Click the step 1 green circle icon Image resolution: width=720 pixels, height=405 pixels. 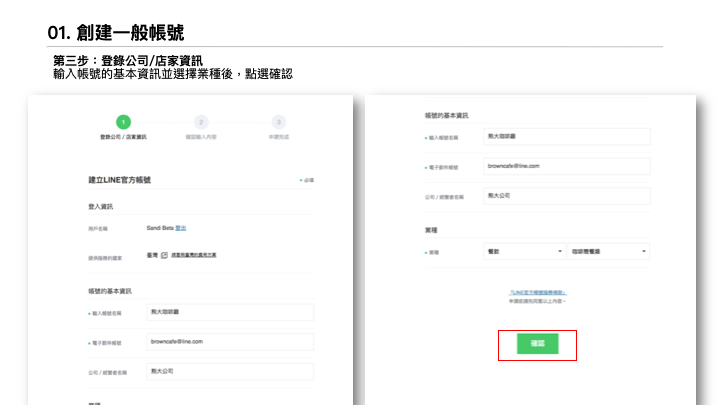pos(123,121)
